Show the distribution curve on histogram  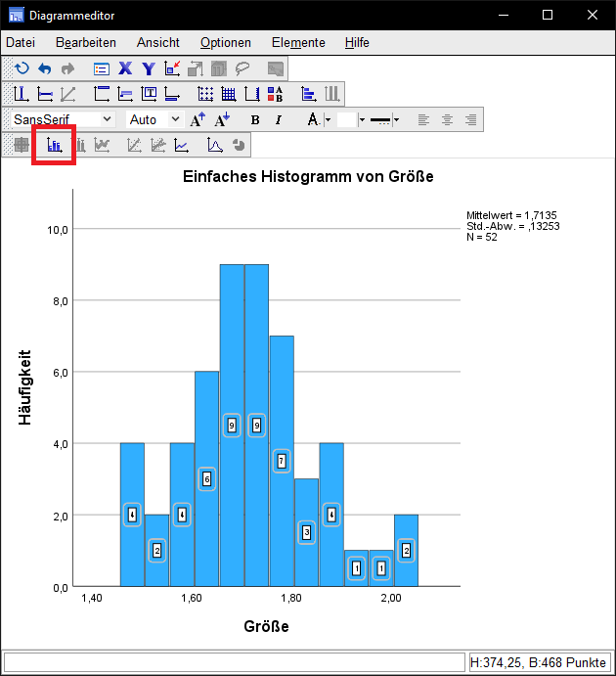[x=215, y=145]
